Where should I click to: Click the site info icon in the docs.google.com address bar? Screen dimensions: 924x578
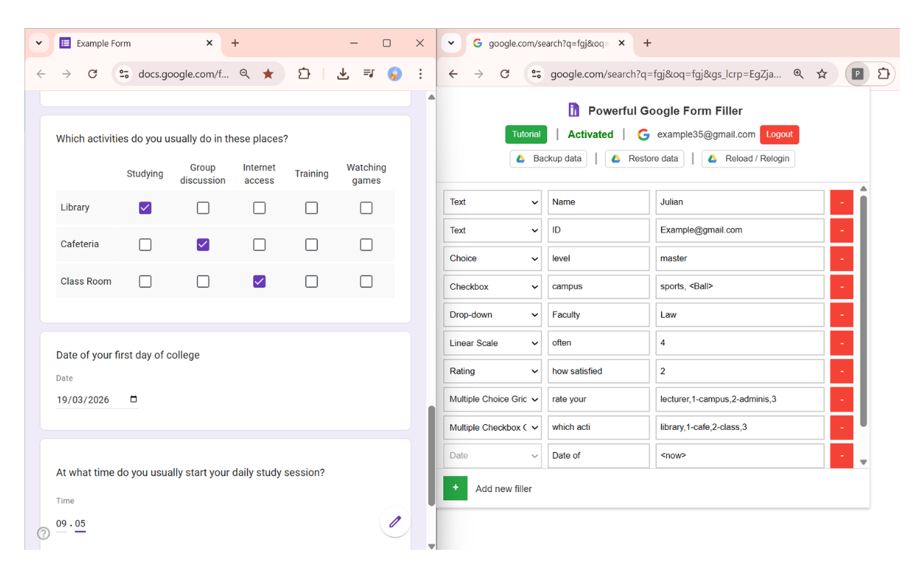point(124,74)
